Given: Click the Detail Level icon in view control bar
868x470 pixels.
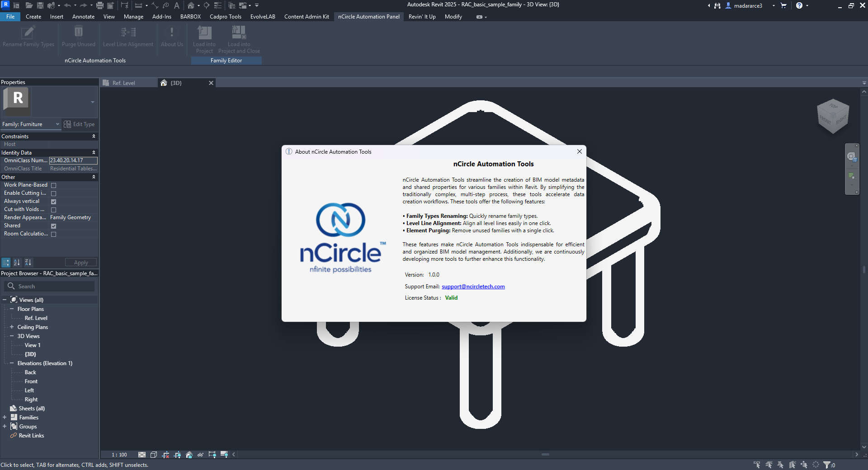Looking at the screenshot, I should coord(142,455).
